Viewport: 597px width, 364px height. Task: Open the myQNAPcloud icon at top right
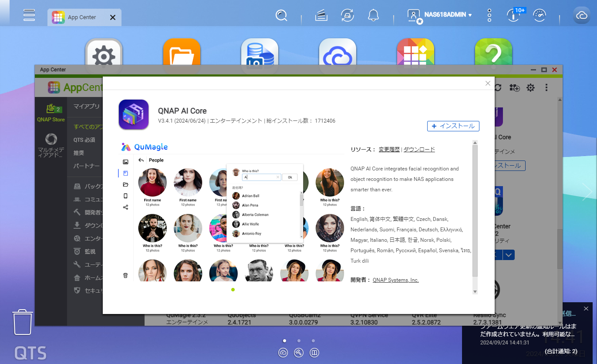[x=582, y=16]
